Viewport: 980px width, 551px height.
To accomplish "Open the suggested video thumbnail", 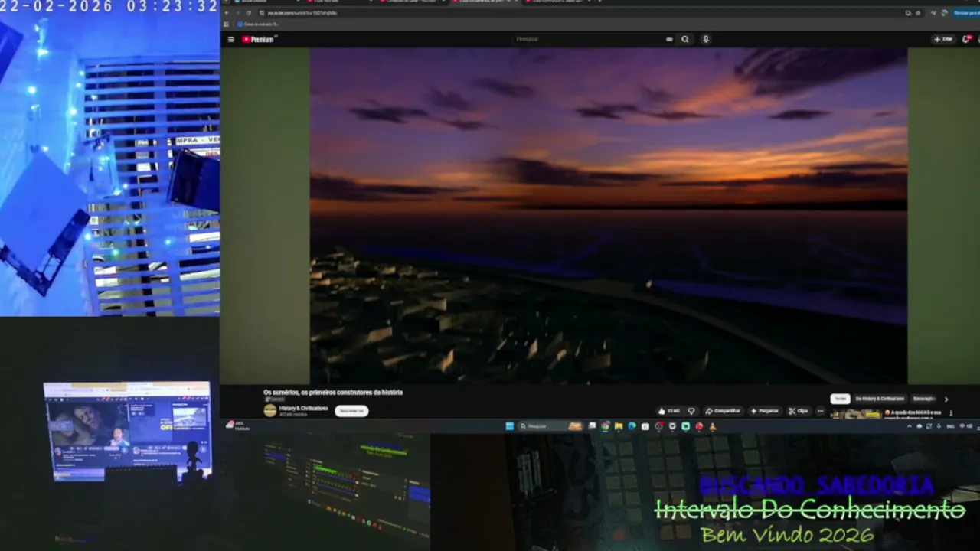I will (x=856, y=415).
